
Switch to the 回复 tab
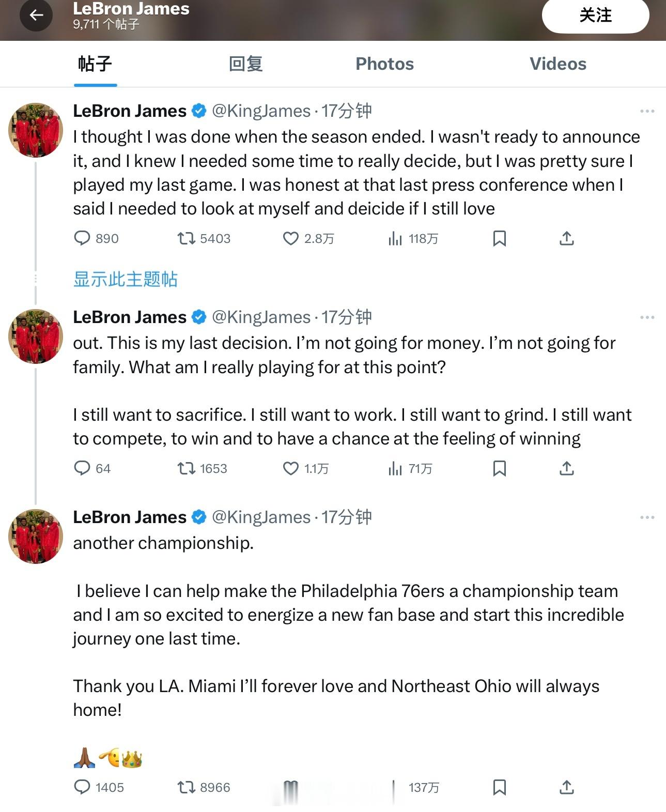pyautogui.click(x=246, y=64)
